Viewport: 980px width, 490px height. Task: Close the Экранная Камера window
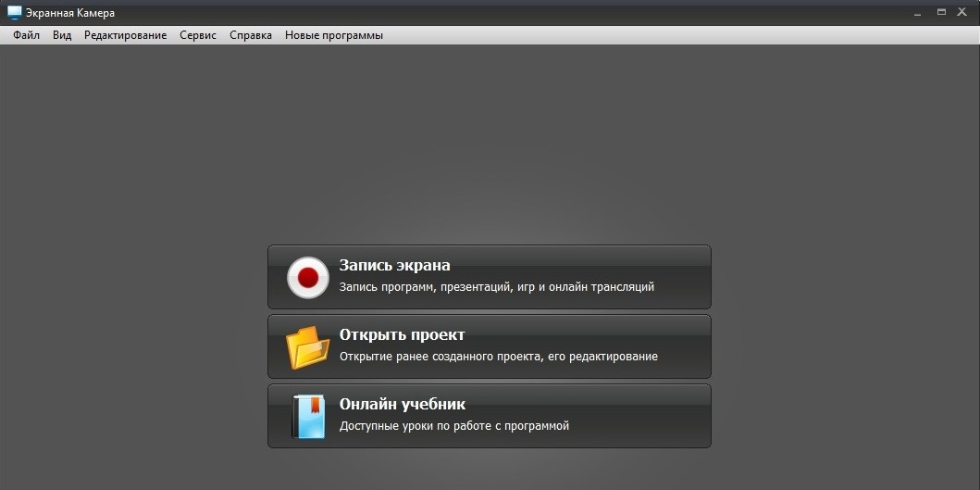961,12
